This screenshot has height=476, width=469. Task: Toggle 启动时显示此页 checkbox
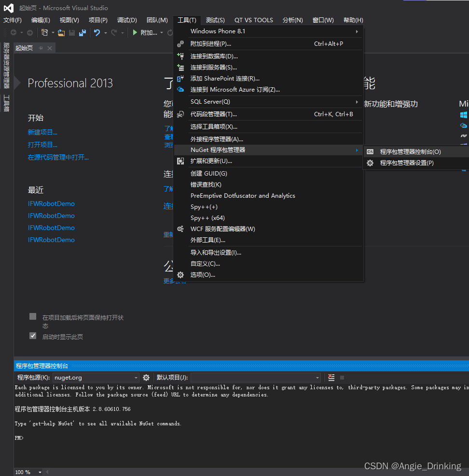click(33, 336)
